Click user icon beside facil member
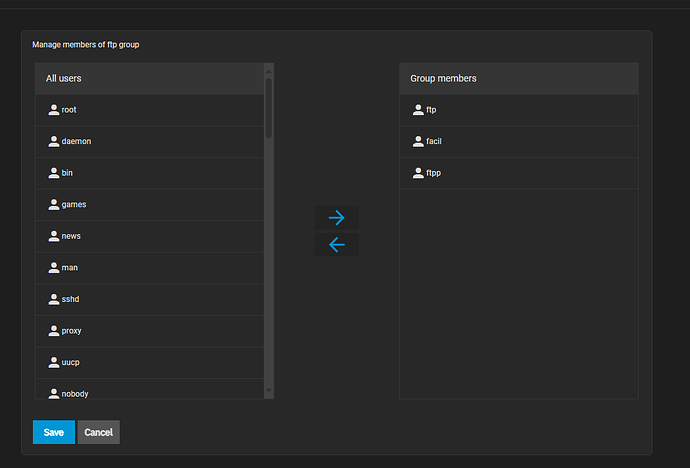This screenshot has width=690, height=468. (x=418, y=141)
